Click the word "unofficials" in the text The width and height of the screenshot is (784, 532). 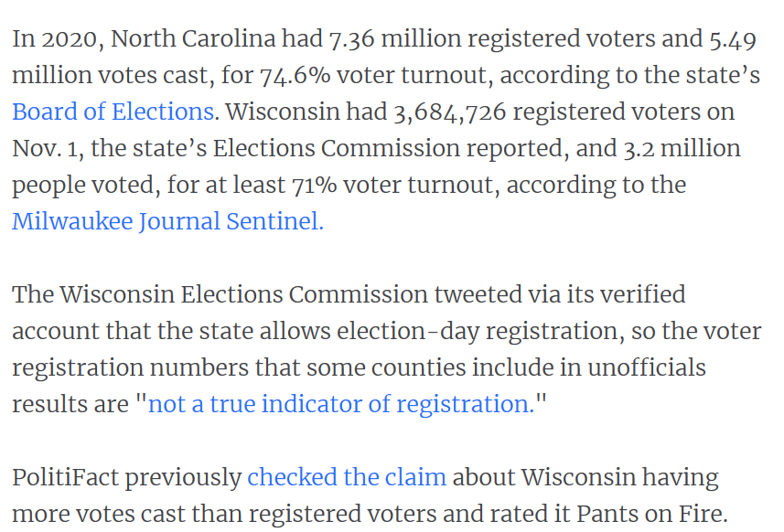tap(640, 367)
